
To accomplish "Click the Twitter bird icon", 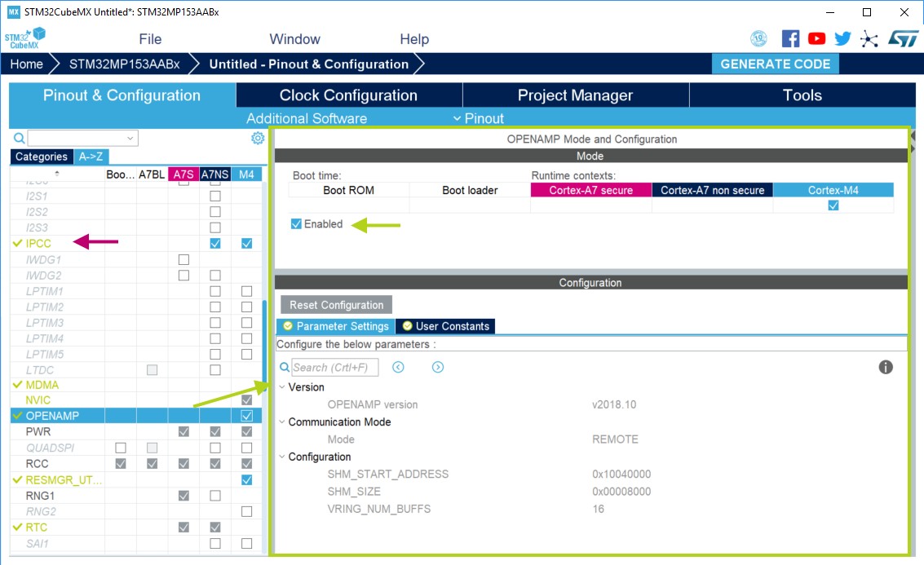I will click(842, 39).
